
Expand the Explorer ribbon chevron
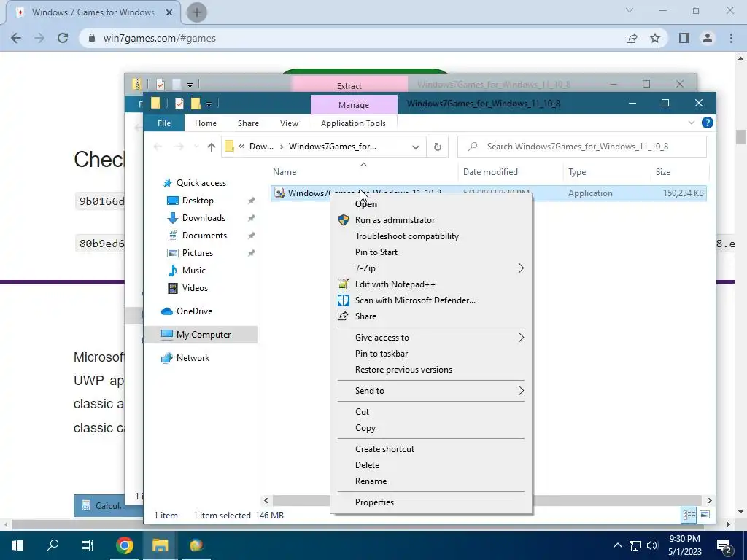(692, 122)
